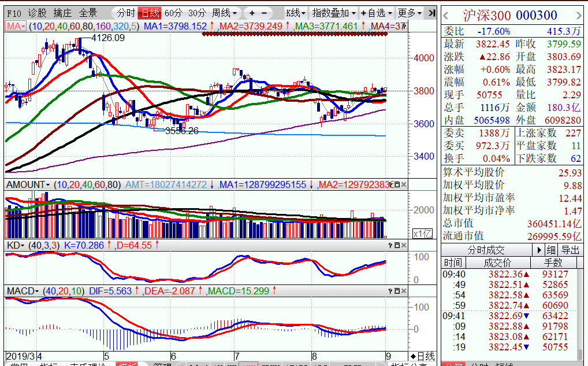
Task: Open the AMOUNT indicator dropdown
Action: point(28,184)
